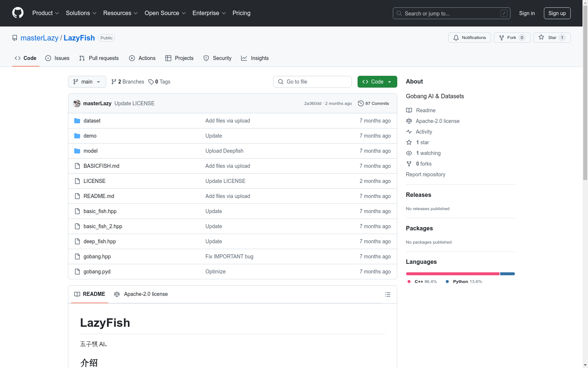
Task: Star the LazyFish repository
Action: (552, 38)
